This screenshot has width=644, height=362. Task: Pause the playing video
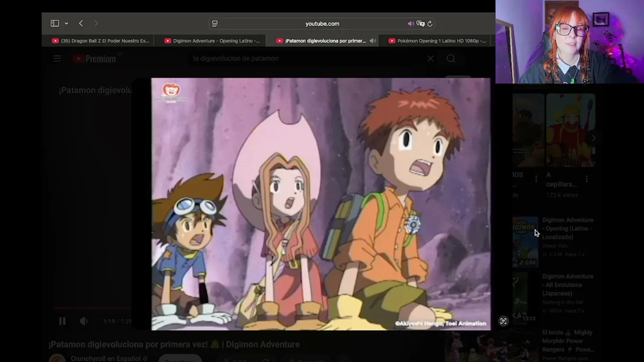tap(62, 321)
